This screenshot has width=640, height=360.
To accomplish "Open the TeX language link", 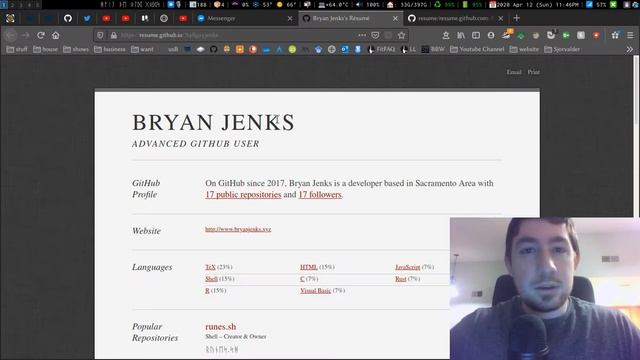I will click(210, 267).
